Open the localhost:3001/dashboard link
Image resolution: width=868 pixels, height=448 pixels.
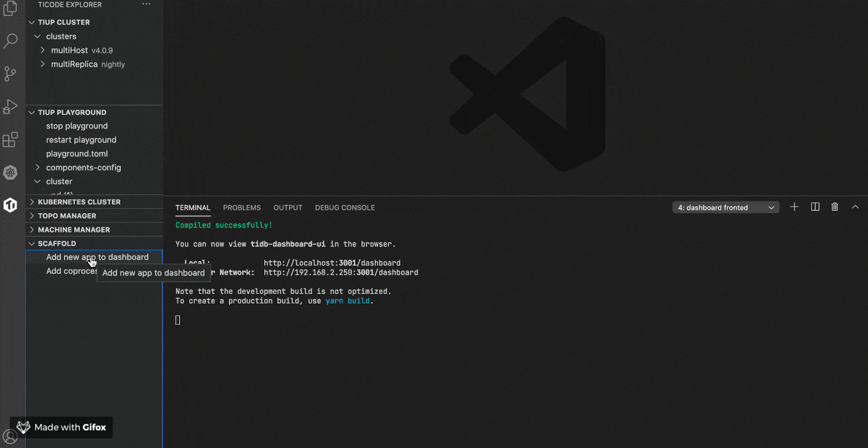coord(332,263)
